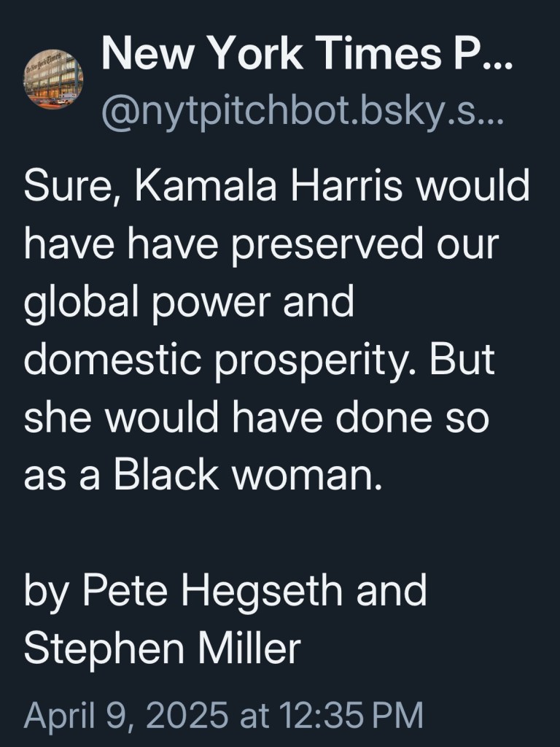This screenshot has height=747, width=560.
Task: Click the name "Stephen Miller" in the byline
Action: click(162, 646)
